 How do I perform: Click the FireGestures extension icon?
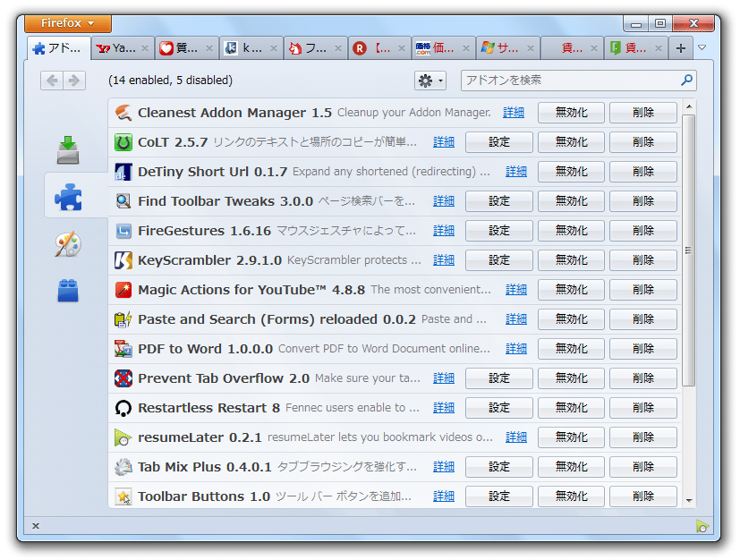pyautogui.click(x=123, y=231)
